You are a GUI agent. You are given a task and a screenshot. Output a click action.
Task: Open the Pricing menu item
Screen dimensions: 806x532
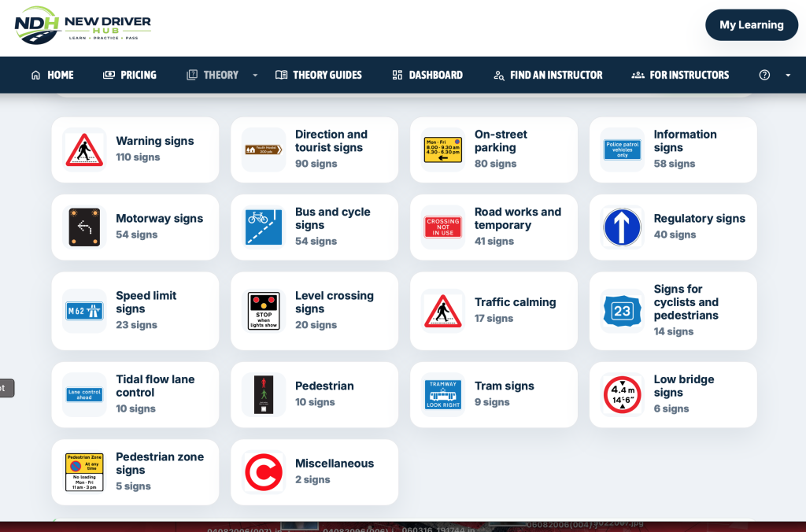130,75
